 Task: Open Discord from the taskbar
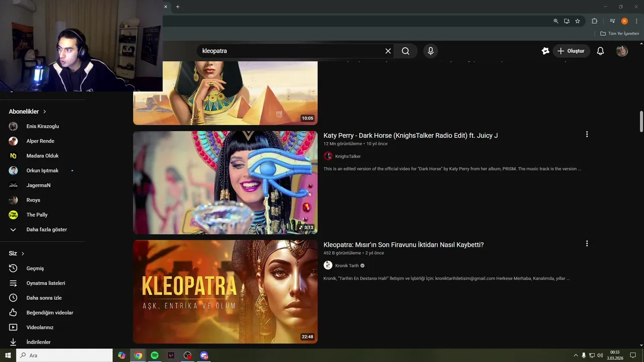[x=204, y=355]
